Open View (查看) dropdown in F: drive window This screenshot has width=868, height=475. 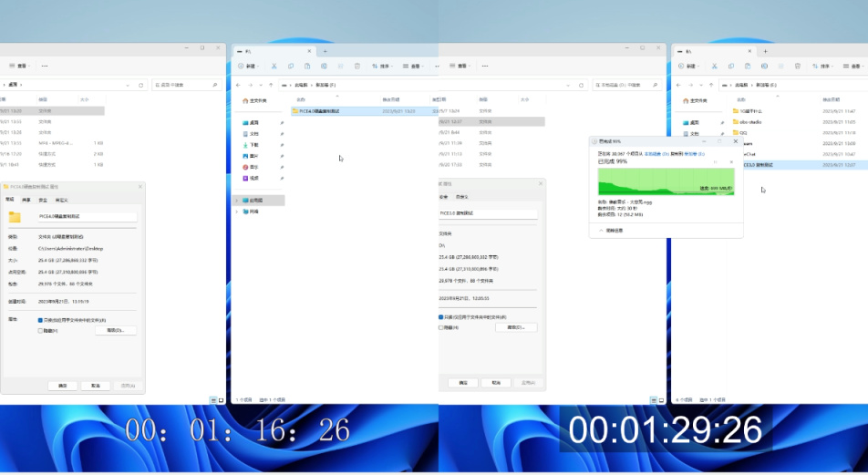pos(413,66)
